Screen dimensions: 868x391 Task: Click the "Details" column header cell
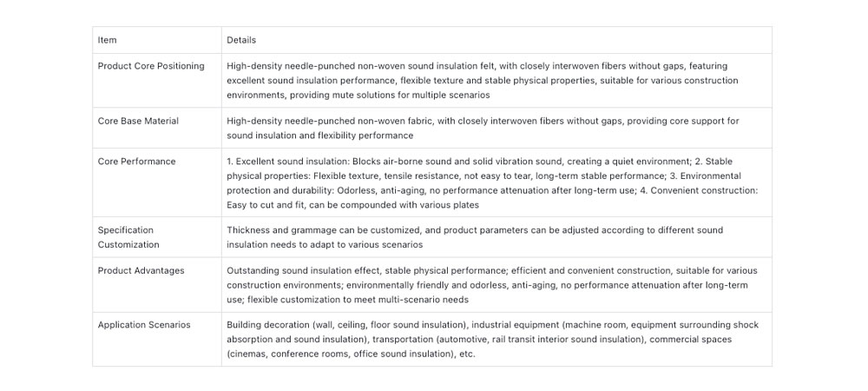tap(241, 40)
